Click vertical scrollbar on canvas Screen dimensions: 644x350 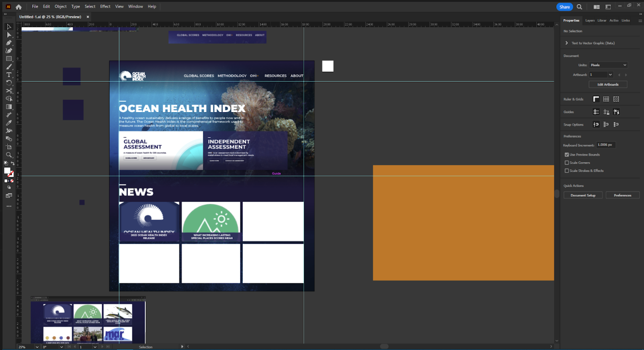(x=557, y=194)
